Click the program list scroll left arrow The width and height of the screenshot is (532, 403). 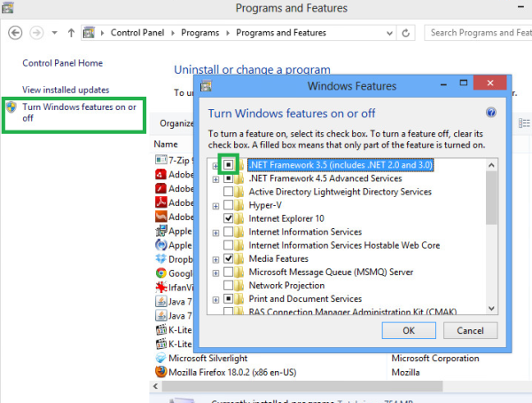pos(156,386)
